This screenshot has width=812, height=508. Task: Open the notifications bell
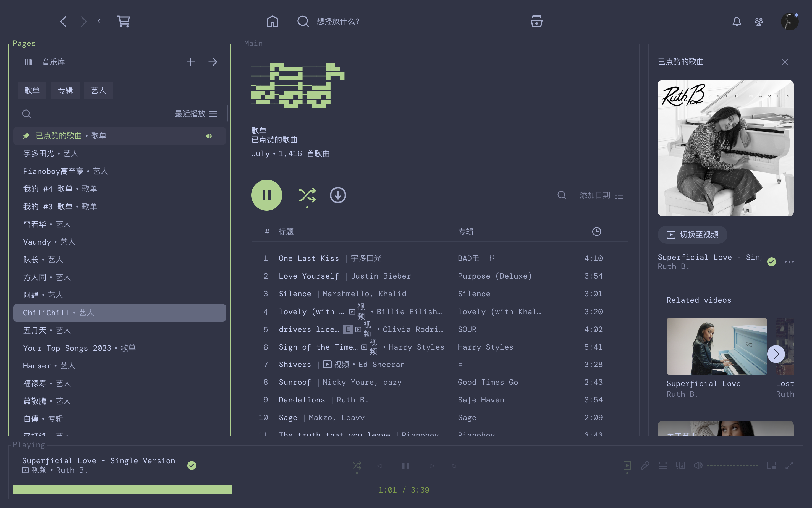tap(736, 22)
